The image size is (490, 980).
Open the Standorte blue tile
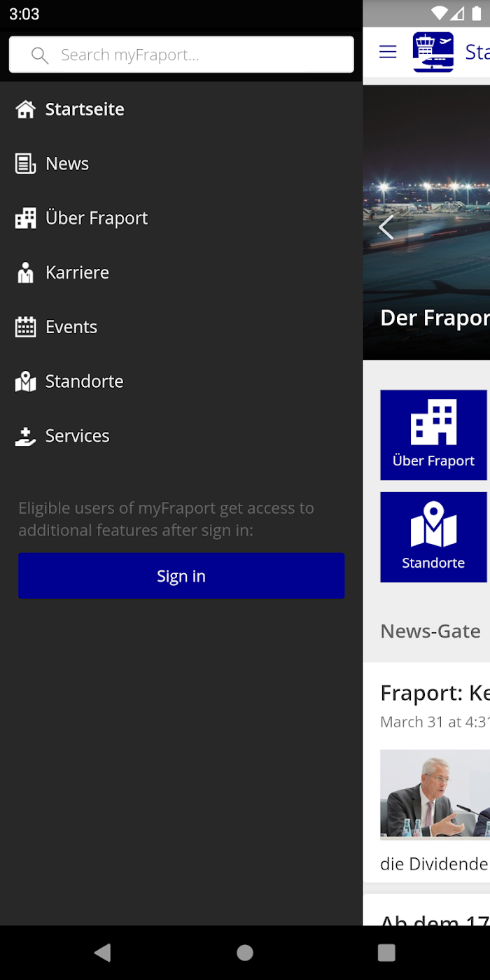coord(433,537)
